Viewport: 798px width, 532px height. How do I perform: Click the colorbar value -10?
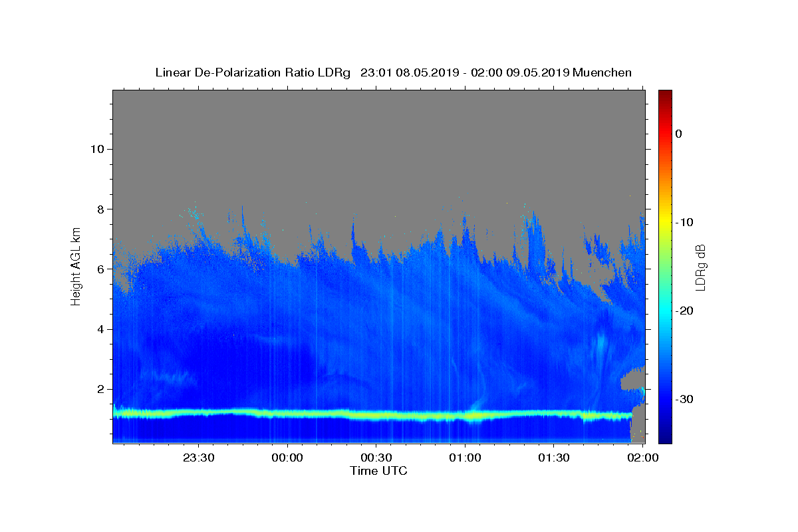685,222
